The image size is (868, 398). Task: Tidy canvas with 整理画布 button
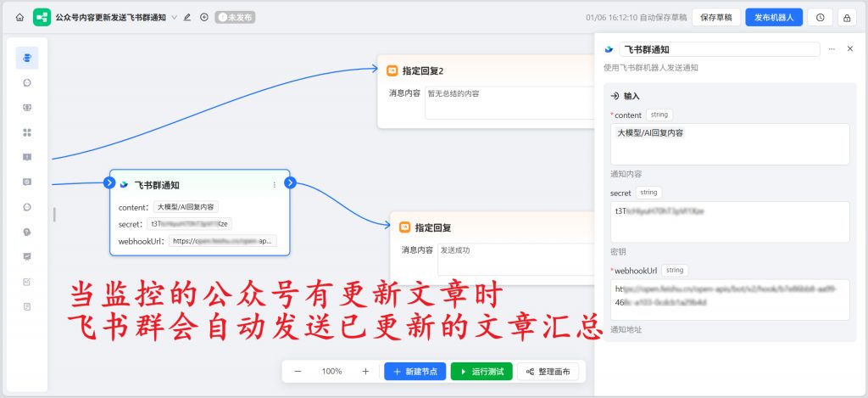tap(548, 372)
